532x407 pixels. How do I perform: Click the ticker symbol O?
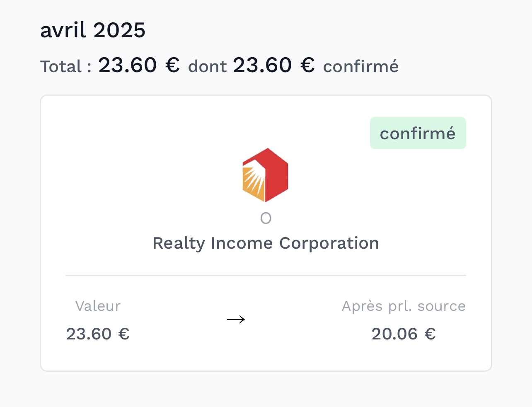266,218
